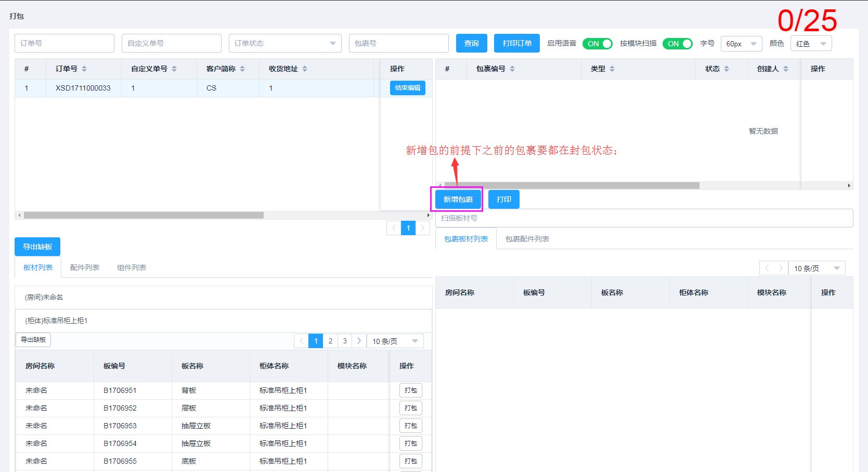Click the 收货地址 column sort icon
Viewport: 868px width, 472px height.
point(305,69)
